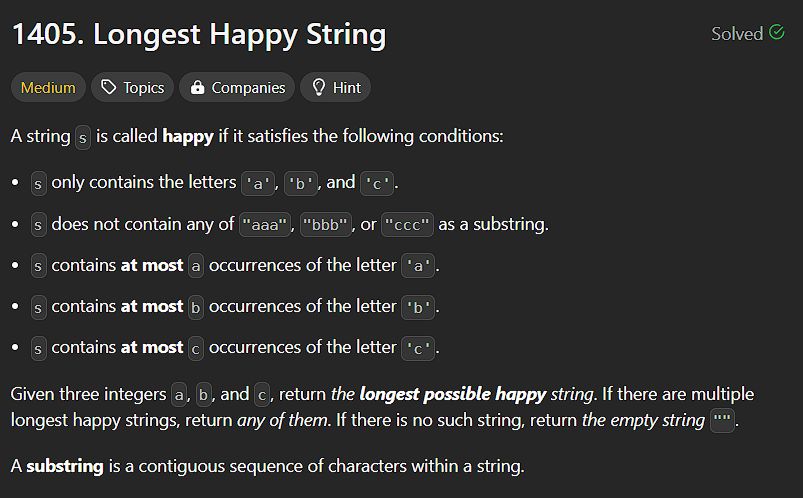The image size is (803, 498).
Task: Select the Medium difficulty badge
Action: click(x=48, y=87)
